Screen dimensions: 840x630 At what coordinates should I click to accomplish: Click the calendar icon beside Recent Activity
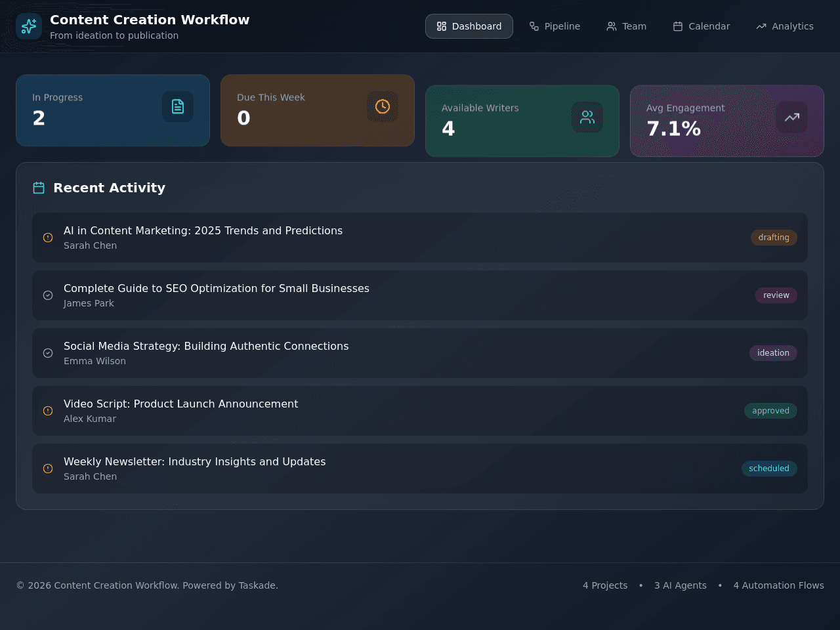[x=39, y=188]
